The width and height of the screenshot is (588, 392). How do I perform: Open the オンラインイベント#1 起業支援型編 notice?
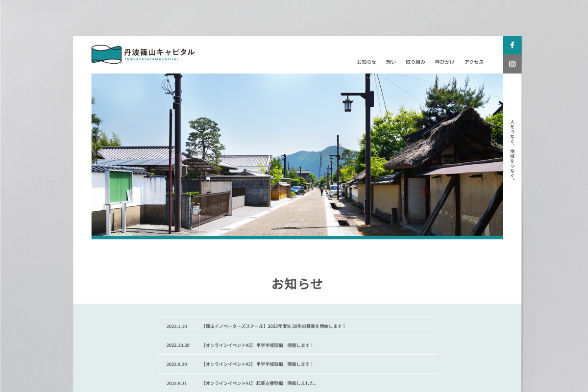(x=259, y=384)
